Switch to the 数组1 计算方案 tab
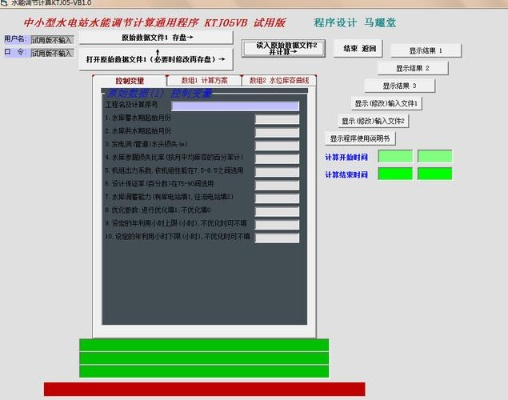The width and height of the screenshot is (508, 400). (x=204, y=80)
